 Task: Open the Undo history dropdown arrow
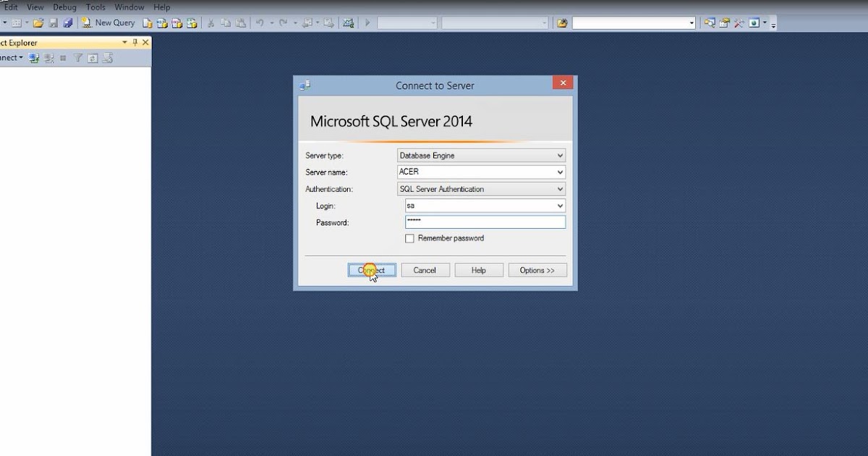(271, 23)
